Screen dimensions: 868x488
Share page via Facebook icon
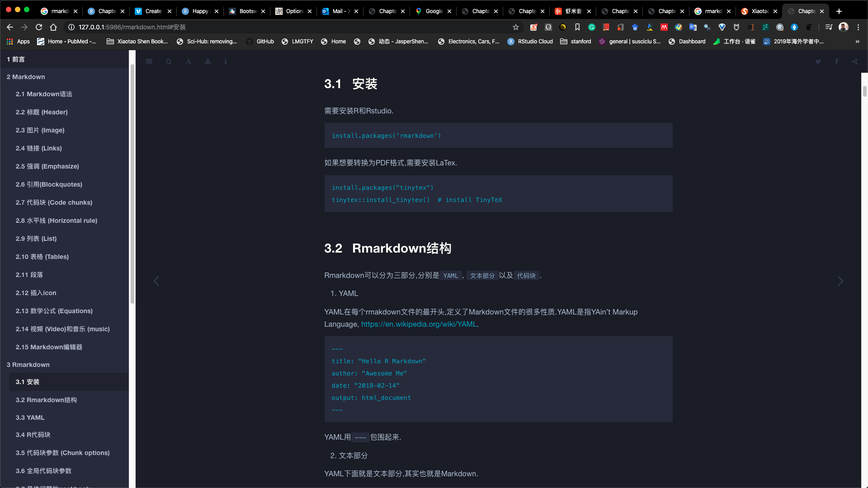(x=836, y=61)
